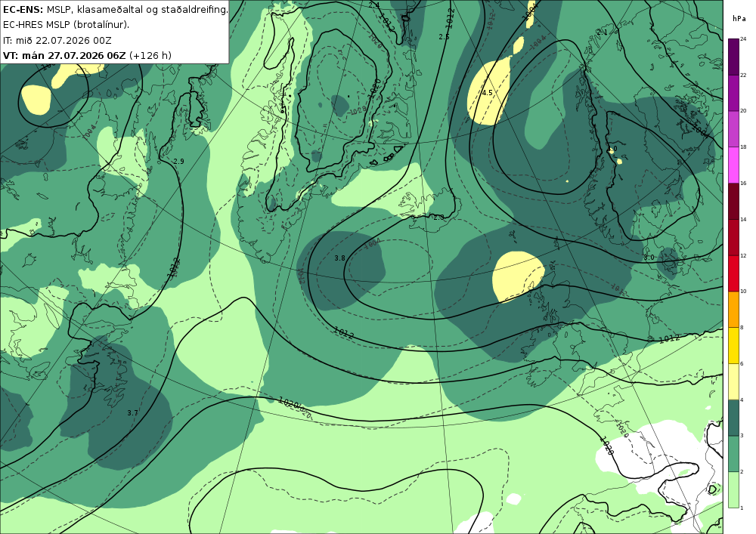756x534 pixels.
Task: Pick the red 10-12 hPa legend swatch
Action: coord(733,273)
